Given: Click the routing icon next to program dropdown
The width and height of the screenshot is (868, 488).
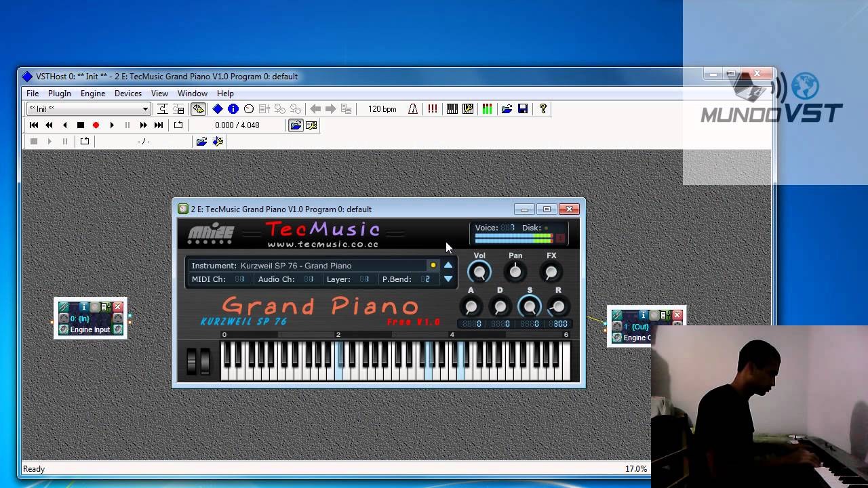Looking at the screenshot, I should click(163, 109).
